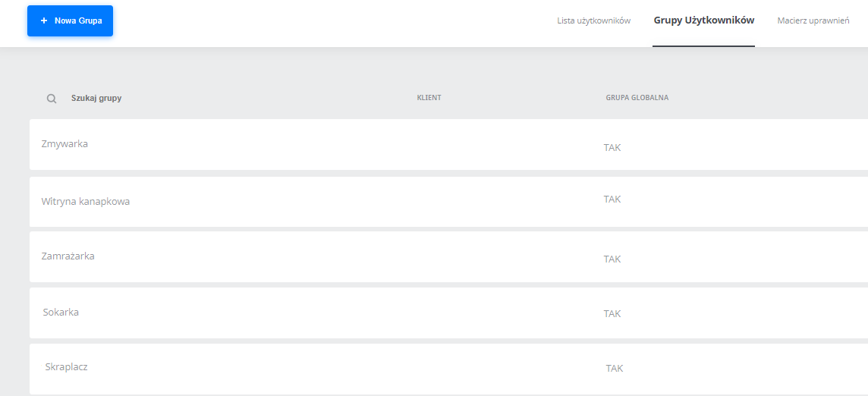Click TAK value in Sokarka row
The image size is (868, 396).
(612, 313)
